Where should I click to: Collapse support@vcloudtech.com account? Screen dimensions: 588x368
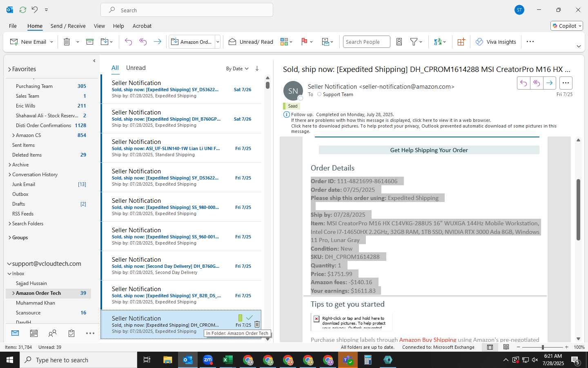pos(9,264)
